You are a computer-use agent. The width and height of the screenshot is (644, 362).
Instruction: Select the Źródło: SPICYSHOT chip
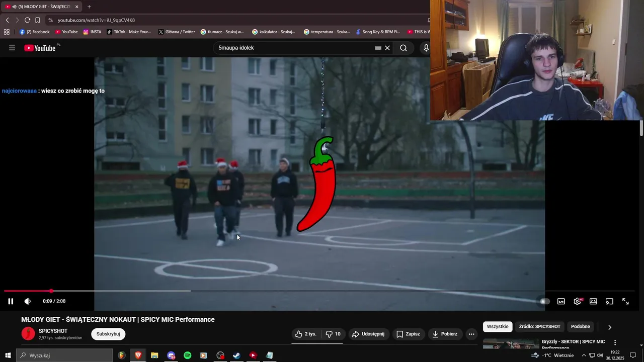[540, 327]
